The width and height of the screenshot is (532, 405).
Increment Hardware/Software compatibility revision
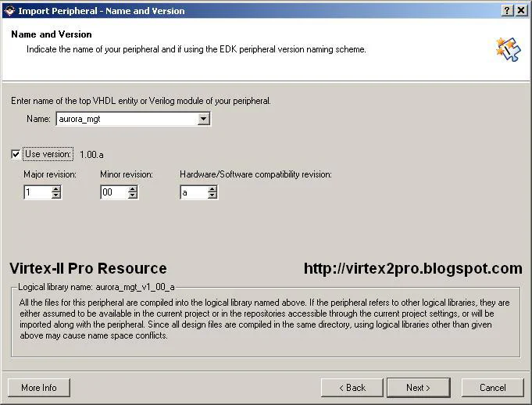[212, 189]
